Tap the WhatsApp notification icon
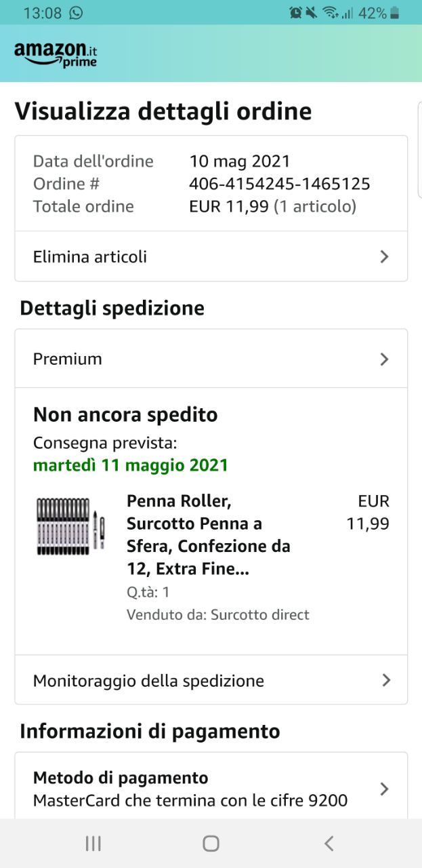422x868 pixels. [76, 13]
